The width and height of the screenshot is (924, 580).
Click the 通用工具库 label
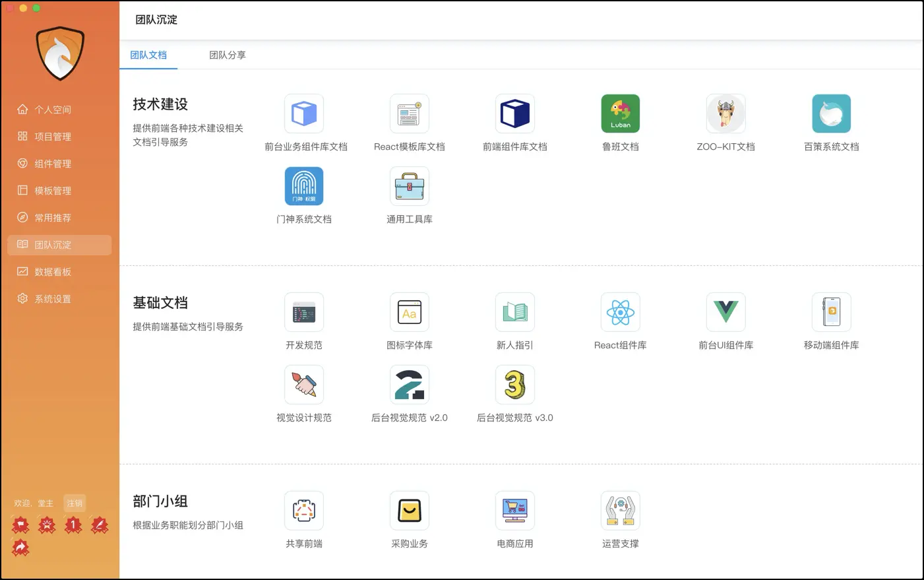[410, 220]
